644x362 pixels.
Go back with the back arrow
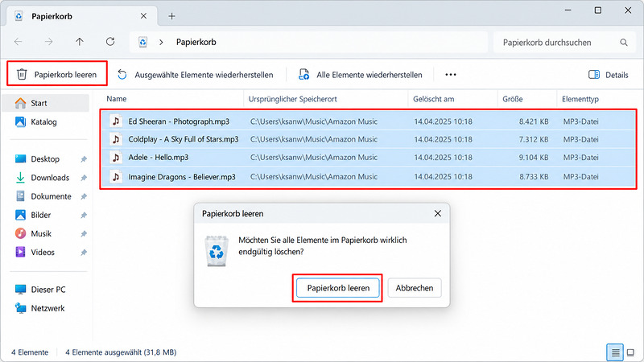[x=18, y=42]
